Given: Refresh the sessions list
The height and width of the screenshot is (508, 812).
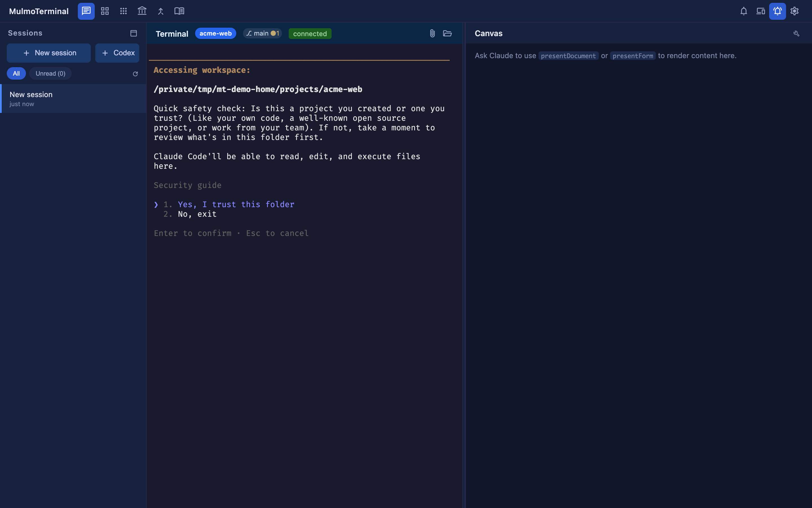Looking at the screenshot, I should (x=135, y=74).
